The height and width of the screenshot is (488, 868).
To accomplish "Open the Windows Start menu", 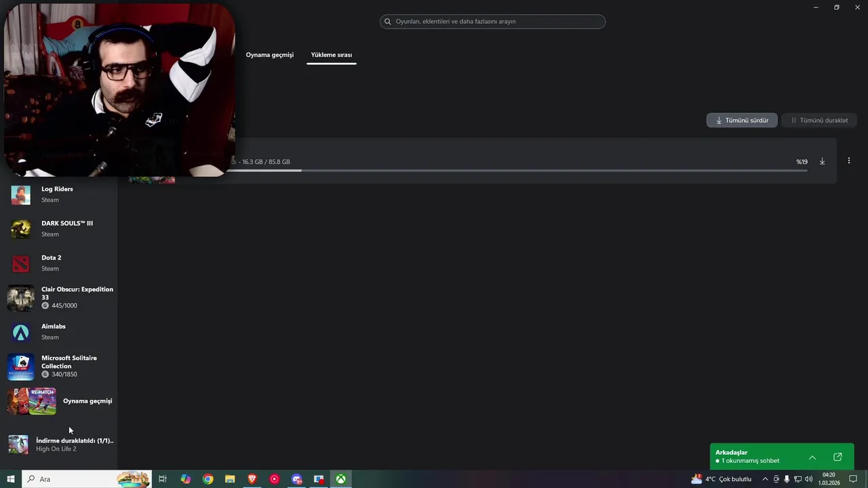I will click(11, 479).
